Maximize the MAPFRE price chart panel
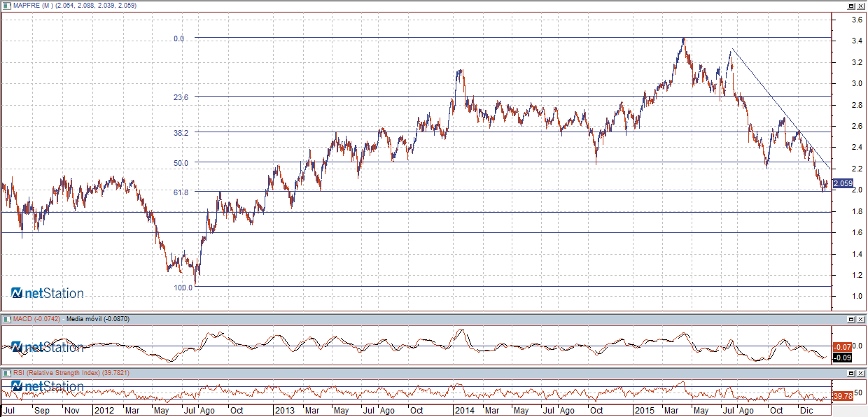868x417 pixels. (x=851, y=5)
